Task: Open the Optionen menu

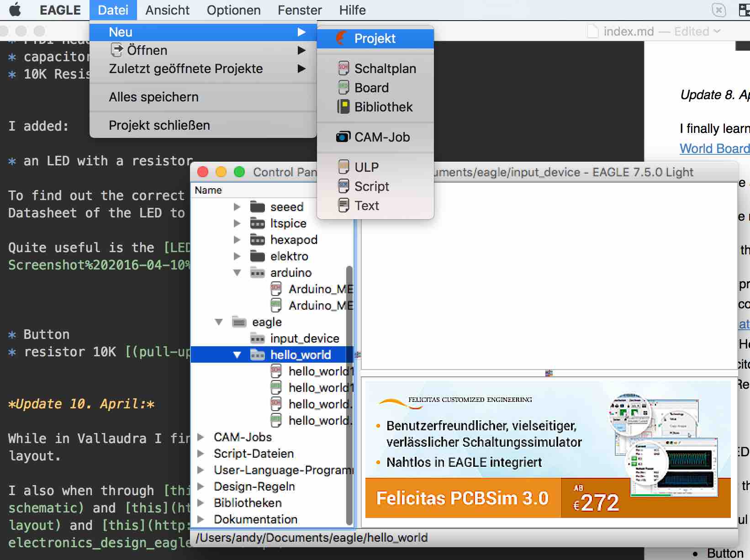Action: (233, 10)
